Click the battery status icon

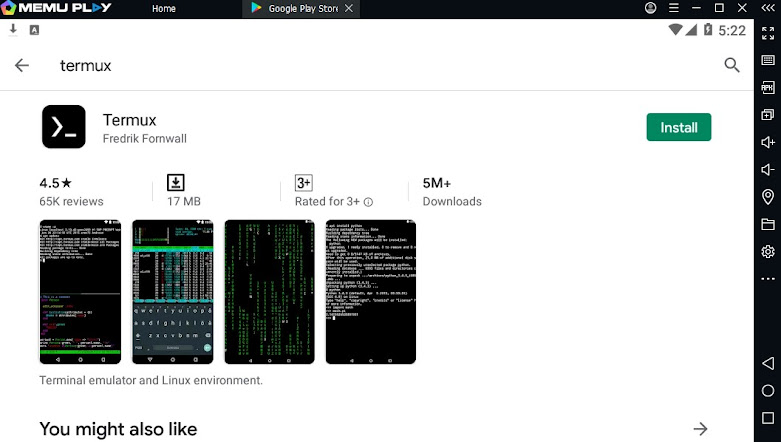[708, 29]
